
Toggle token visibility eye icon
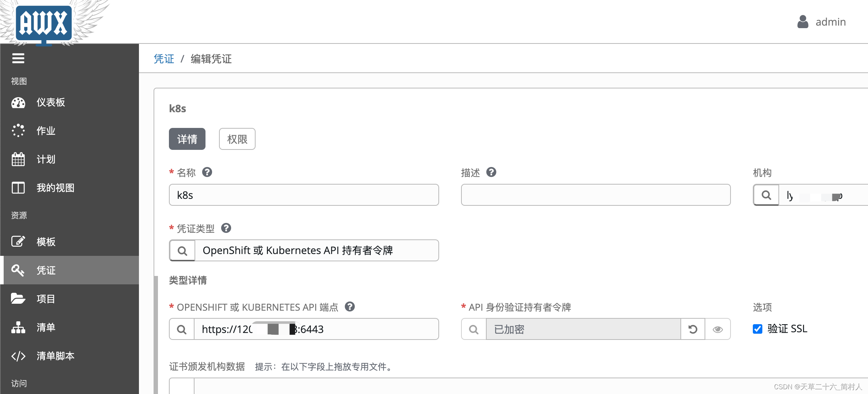[x=718, y=329]
